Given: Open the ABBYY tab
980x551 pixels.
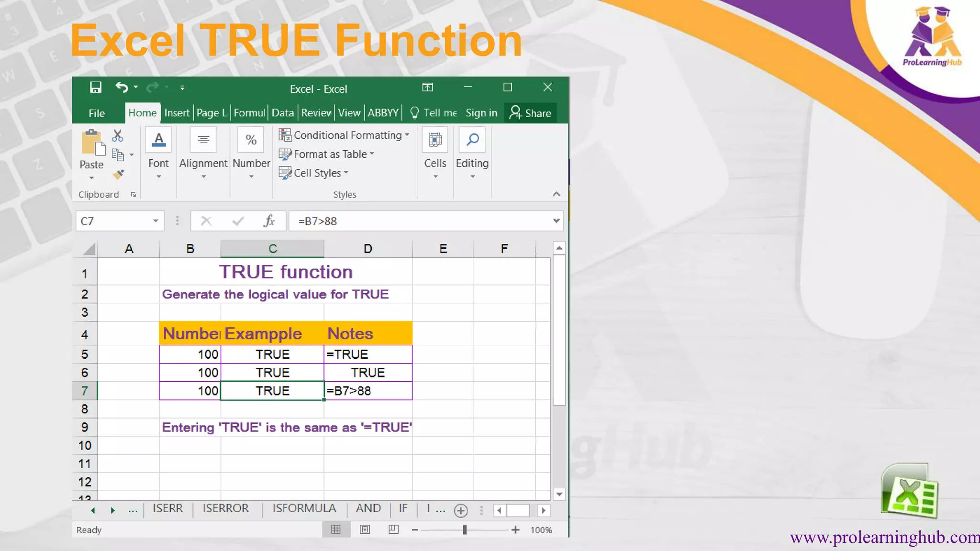Looking at the screenshot, I should pyautogui.click(x=383, y=113).
